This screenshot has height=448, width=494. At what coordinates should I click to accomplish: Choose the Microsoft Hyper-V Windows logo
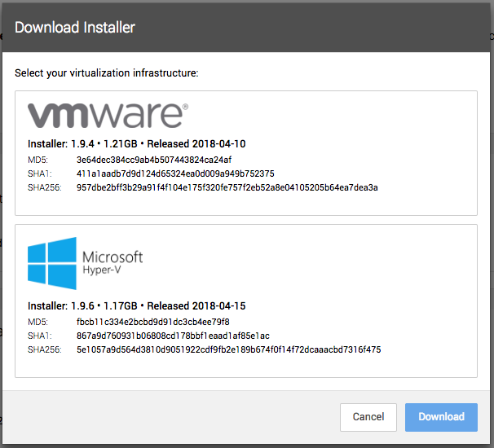pyautogui.click(x=52, y=263)
